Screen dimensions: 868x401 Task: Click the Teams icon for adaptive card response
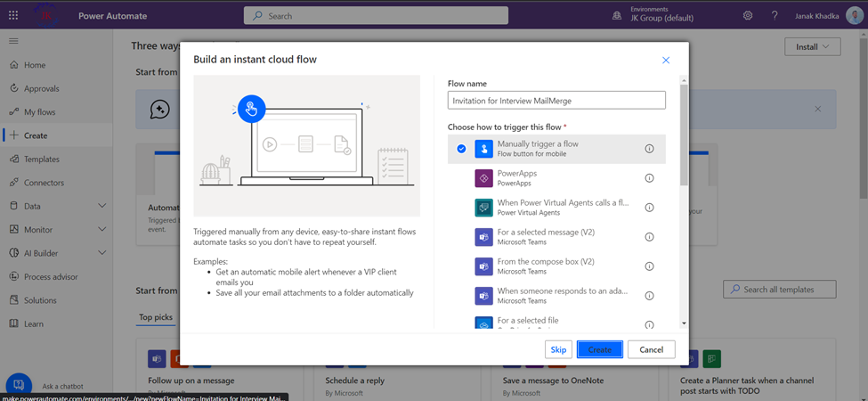[x=483, y=296]
